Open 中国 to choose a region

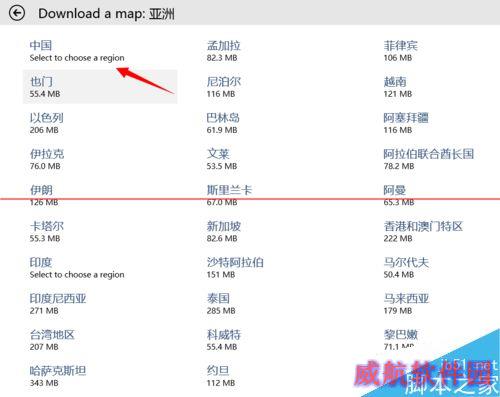100,51
